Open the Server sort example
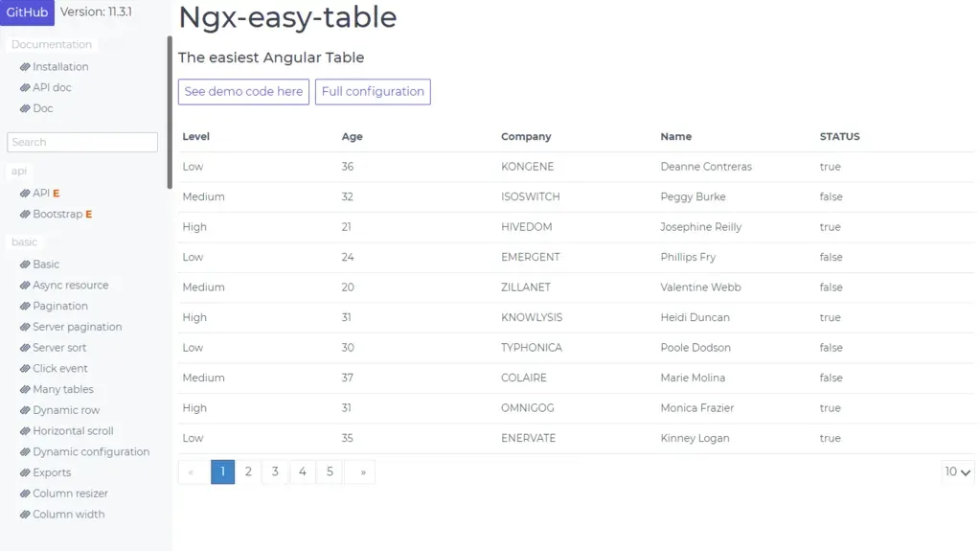 coord(59,348)
